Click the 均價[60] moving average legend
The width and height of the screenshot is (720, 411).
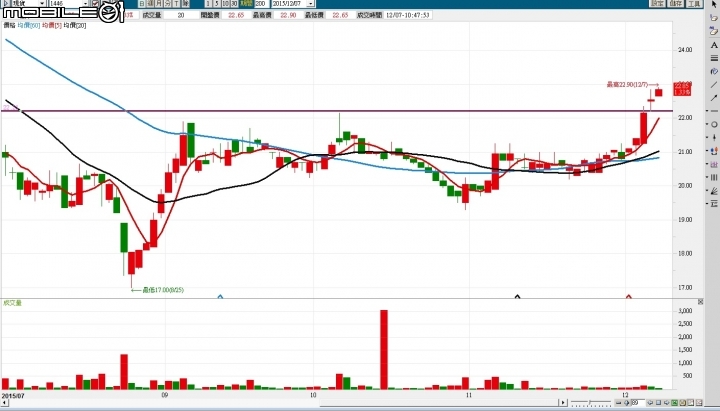tap(28, 25)
